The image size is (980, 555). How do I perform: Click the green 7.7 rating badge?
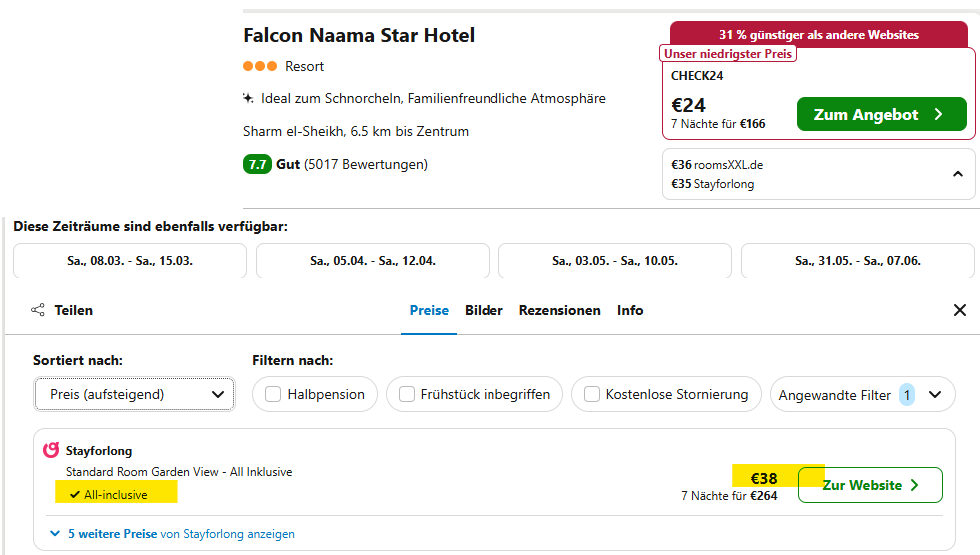point(257,164)
